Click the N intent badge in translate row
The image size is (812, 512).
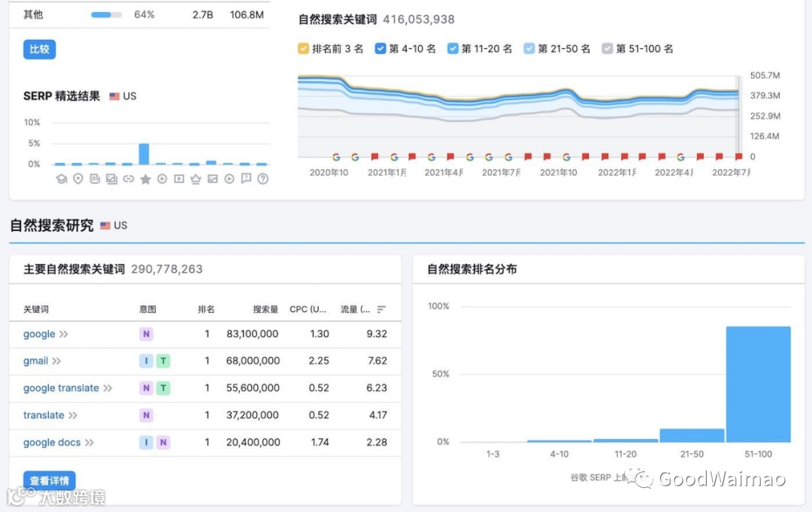(x=146, y=415)
